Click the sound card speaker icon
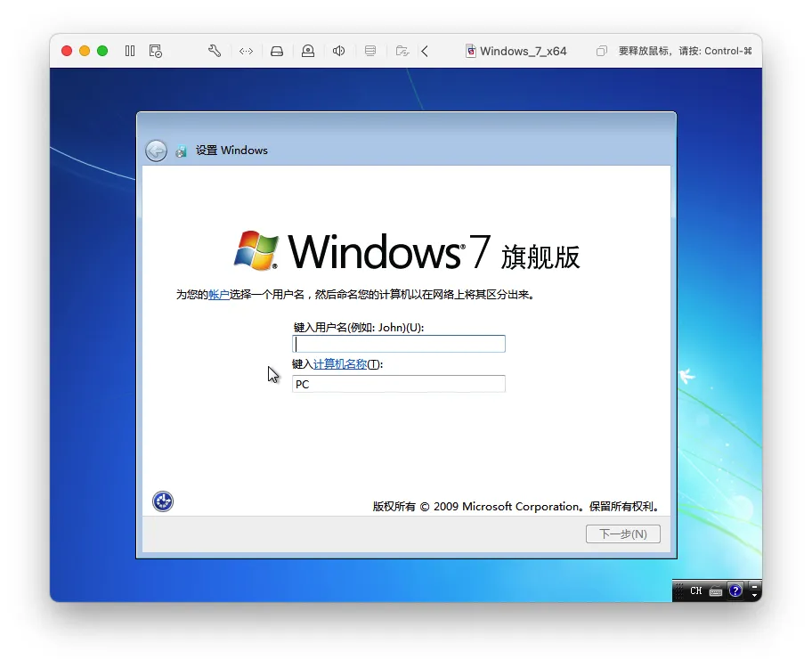 pos(338,51)
